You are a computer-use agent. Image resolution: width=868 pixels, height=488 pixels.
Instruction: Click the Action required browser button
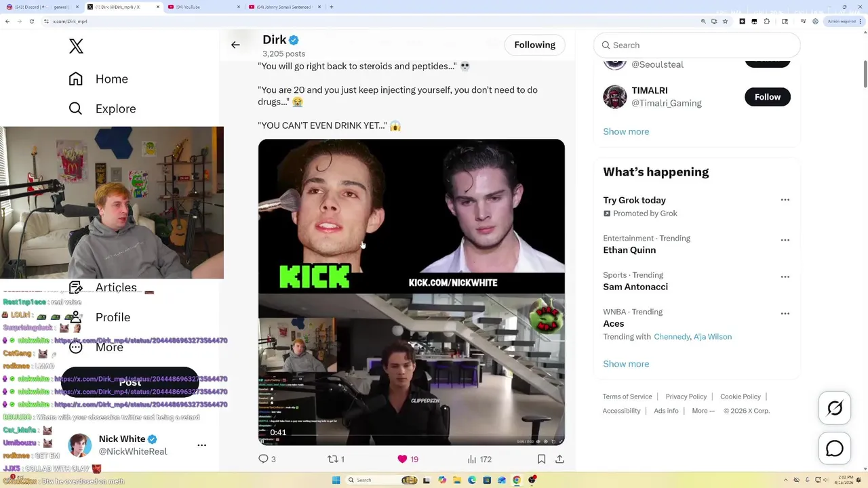point(844,21)
